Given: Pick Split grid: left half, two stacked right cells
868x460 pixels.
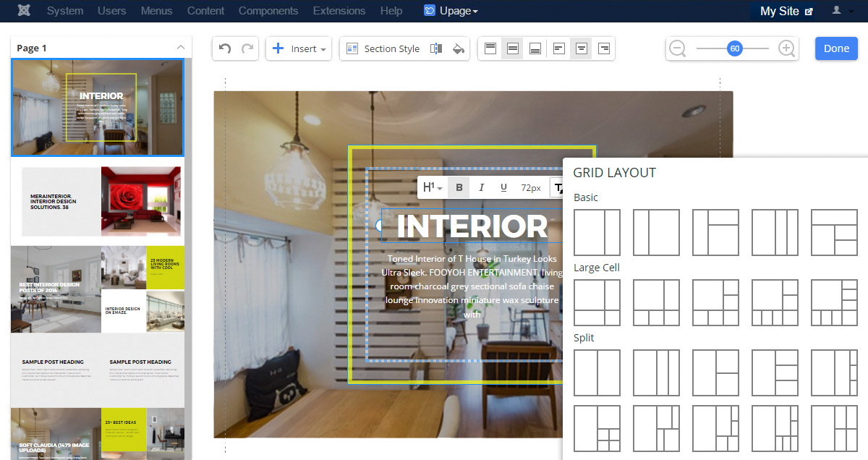Looking at the screenshot, I should (716, 373).
